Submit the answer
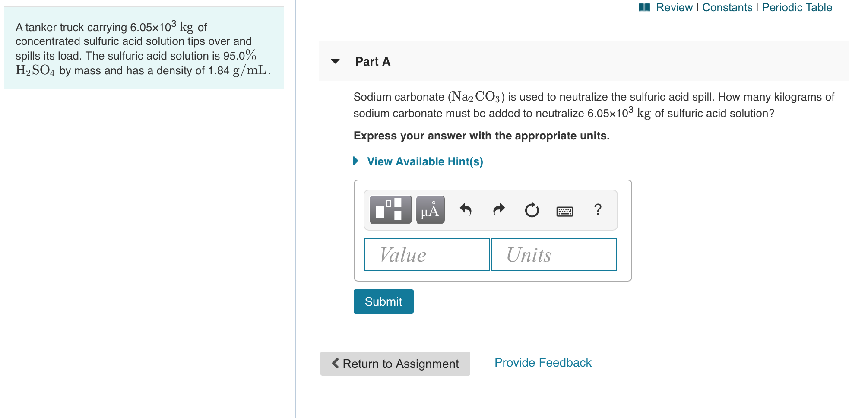The image size is (868, 418). point(383,301)
